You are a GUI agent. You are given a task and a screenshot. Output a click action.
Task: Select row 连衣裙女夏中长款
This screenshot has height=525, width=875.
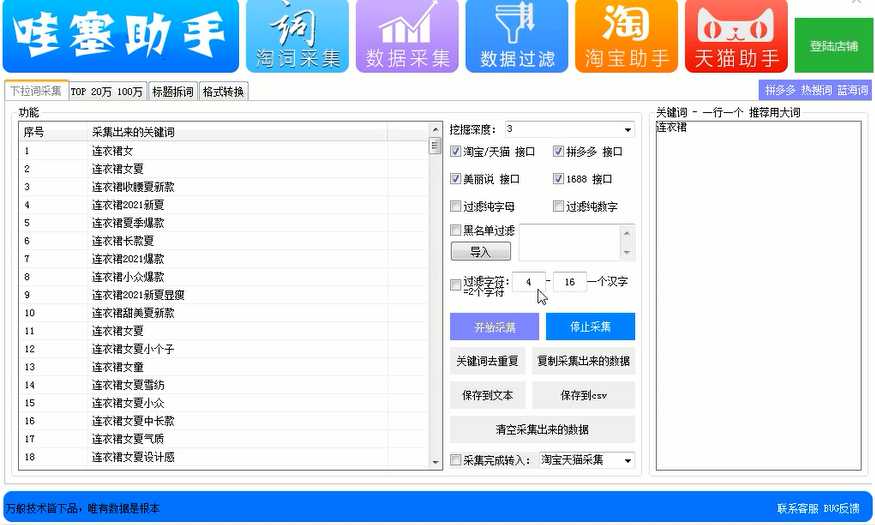coord(223,421)
